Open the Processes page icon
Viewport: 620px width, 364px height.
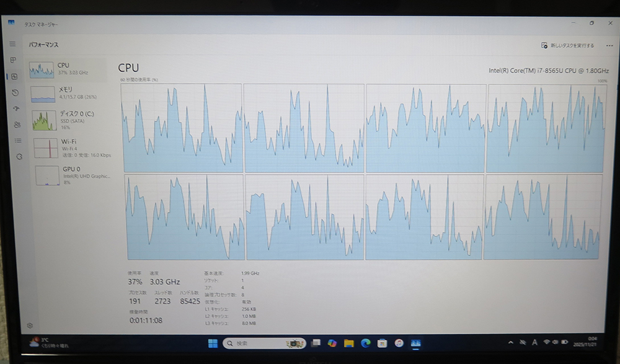(13, 60)
